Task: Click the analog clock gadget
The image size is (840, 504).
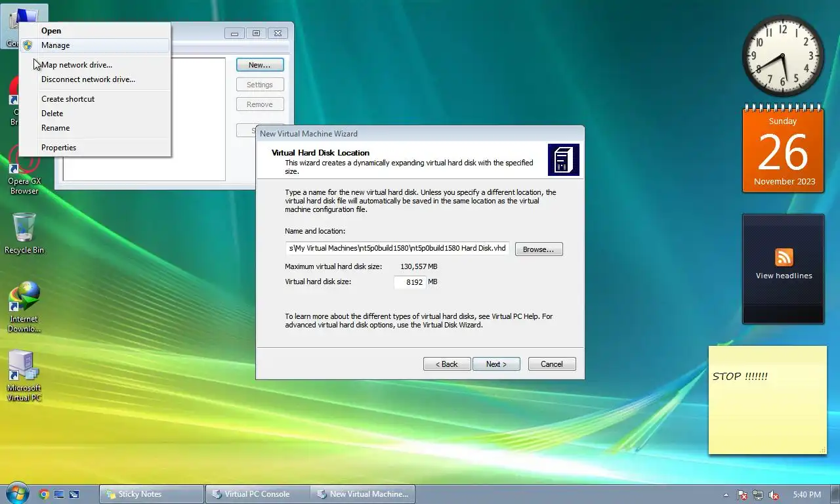Action: [783, 56]
